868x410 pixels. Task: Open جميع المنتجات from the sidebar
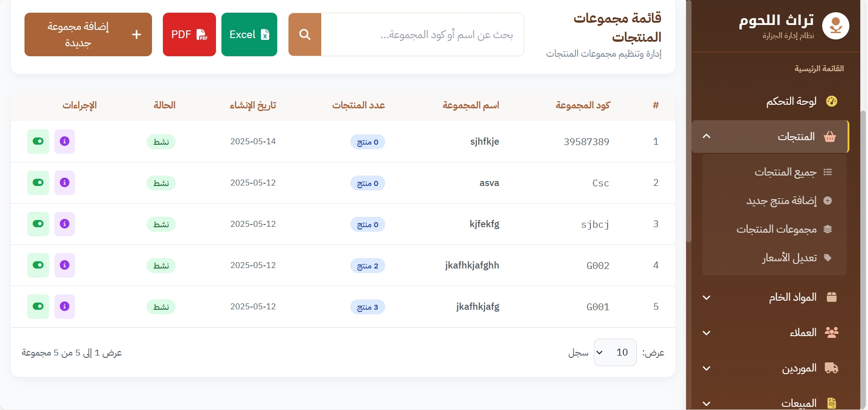[x=785, y=172]
